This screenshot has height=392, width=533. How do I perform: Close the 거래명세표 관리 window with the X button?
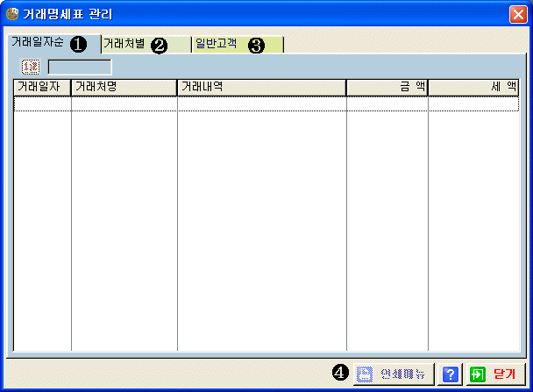(517, 14)
